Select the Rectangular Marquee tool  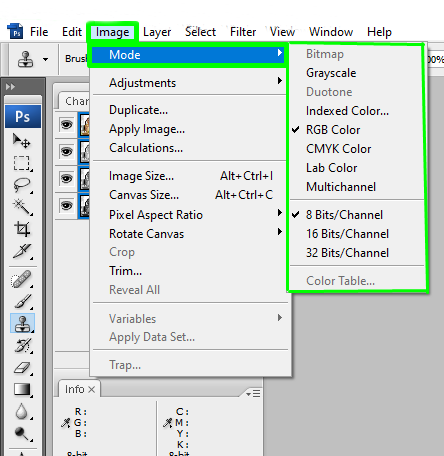click(x=22, y=163)
